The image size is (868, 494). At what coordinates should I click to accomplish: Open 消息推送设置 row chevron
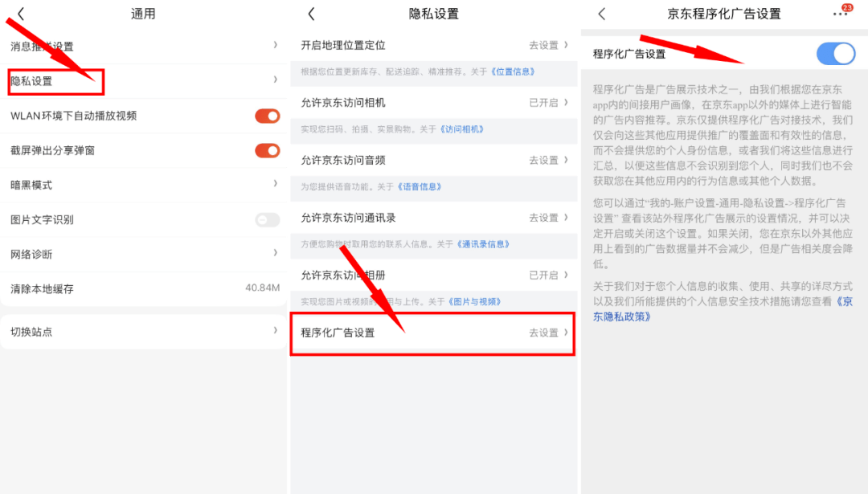click(x=275, y=46)
